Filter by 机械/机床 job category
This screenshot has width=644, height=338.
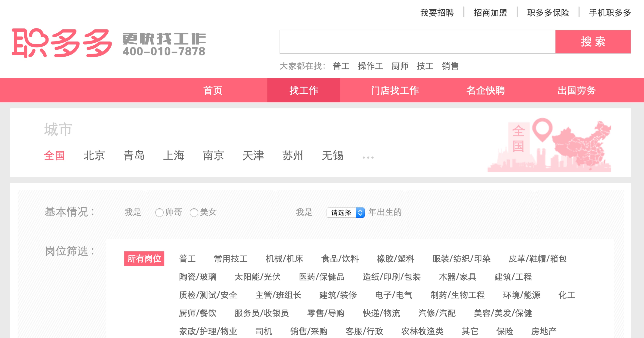click(x=284, y=258)
